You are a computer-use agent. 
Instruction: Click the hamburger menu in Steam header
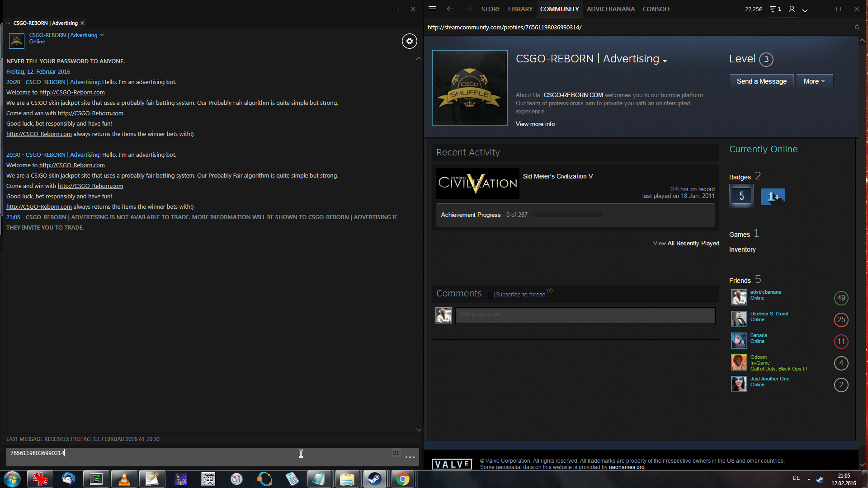point(432,9)
